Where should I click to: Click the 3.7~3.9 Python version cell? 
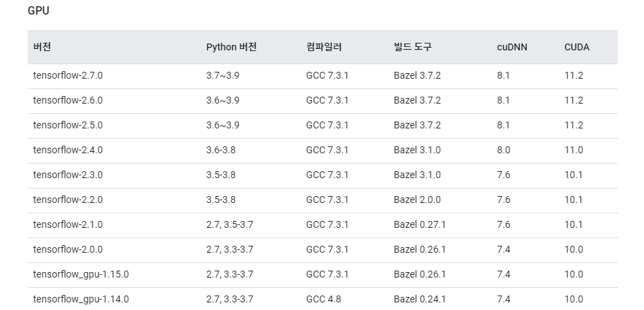(x=222, y=75)
